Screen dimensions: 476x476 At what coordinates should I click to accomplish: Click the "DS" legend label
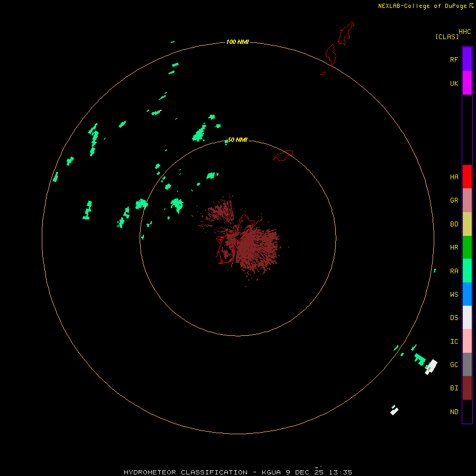(454, 318)
